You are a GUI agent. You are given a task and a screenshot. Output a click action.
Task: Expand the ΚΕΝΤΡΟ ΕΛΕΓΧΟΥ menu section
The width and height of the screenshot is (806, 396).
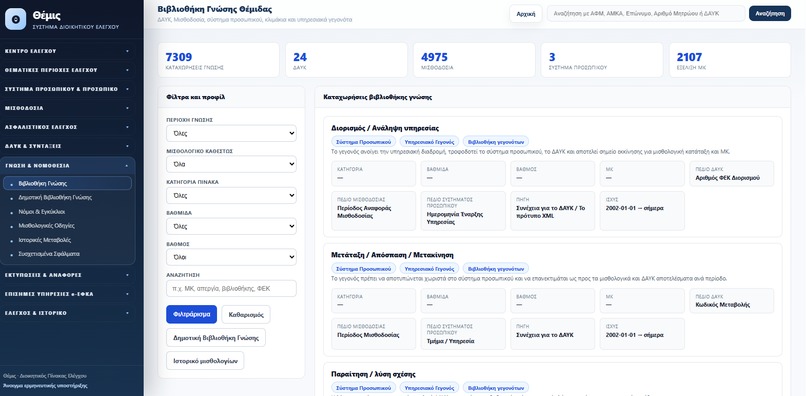[67, 51]
